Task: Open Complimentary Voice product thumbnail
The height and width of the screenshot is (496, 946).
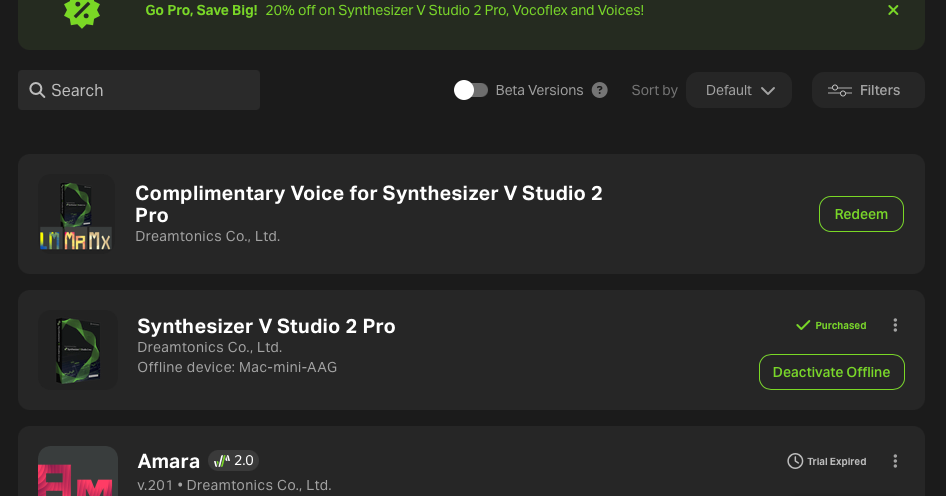Action: tap(76, 213)
